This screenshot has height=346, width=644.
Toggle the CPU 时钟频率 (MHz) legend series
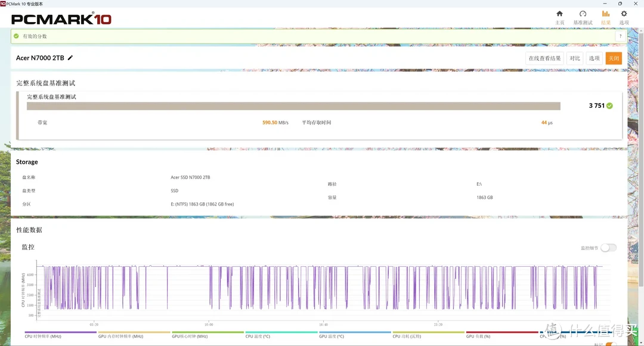60,335
